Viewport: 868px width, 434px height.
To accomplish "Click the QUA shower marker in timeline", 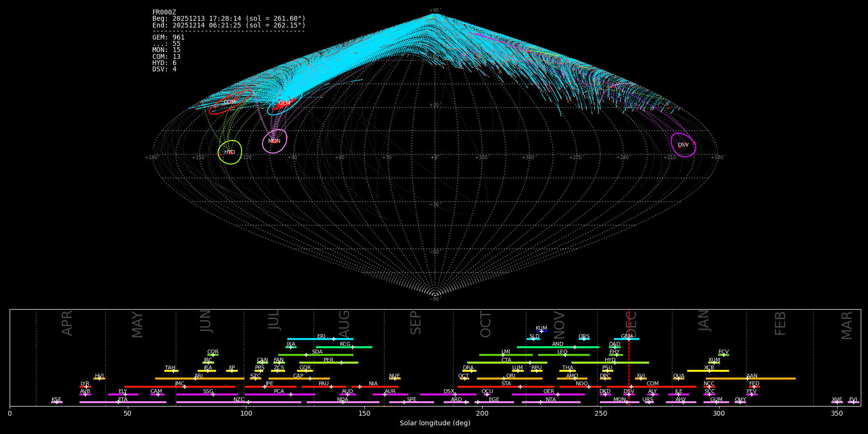I will click(678, 379).
